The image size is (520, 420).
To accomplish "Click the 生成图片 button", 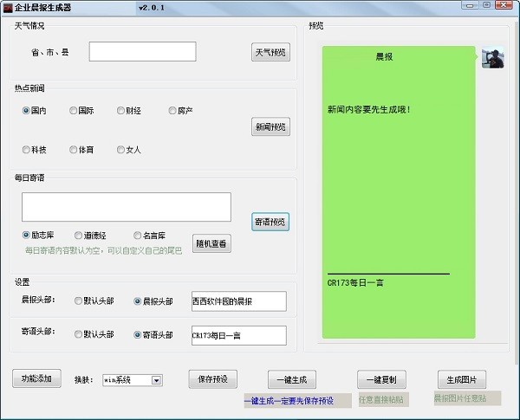I will (x=461, y=379).
